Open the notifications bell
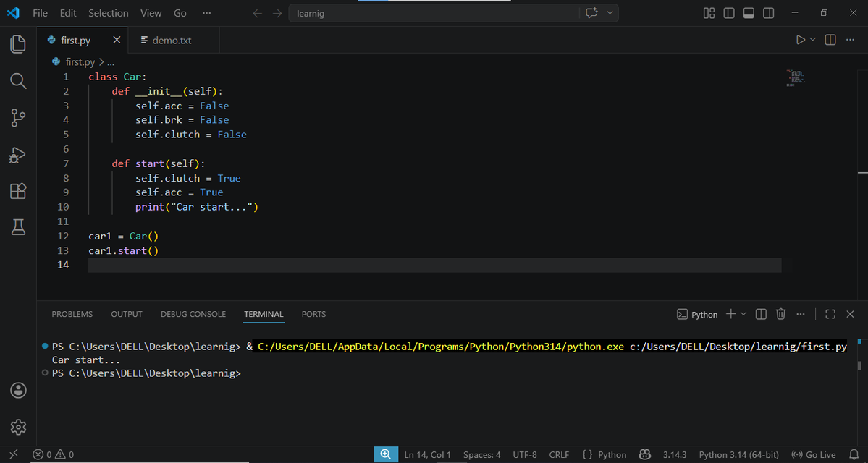 click(853, 454)
